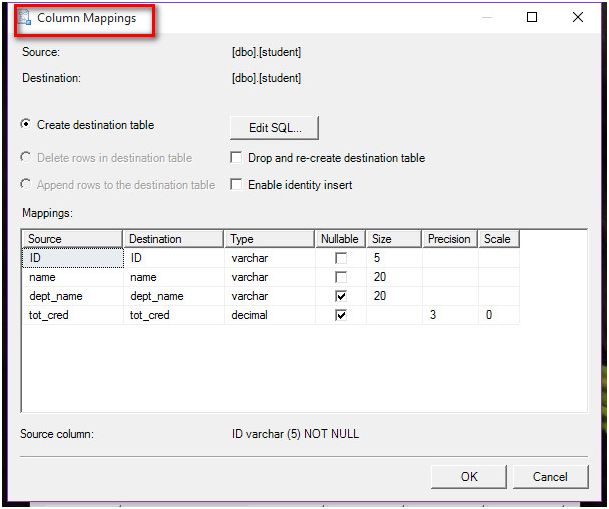
Task: Click source column text ID varchar (5) NOT NULL
Action: click(295, 434)
